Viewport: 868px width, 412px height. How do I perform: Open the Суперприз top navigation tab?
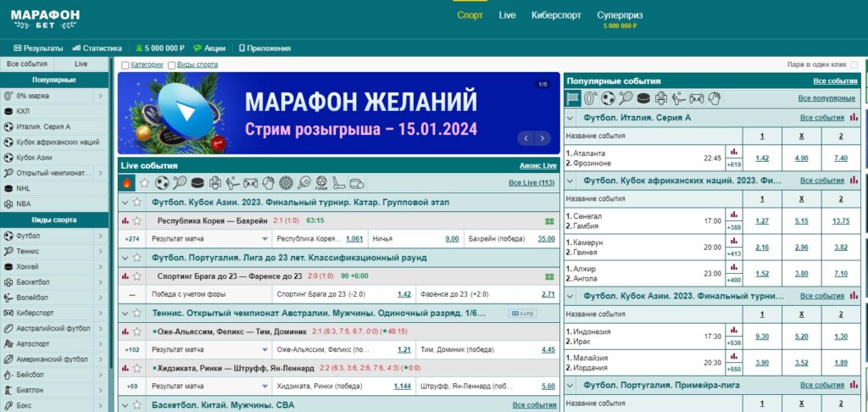620,15
